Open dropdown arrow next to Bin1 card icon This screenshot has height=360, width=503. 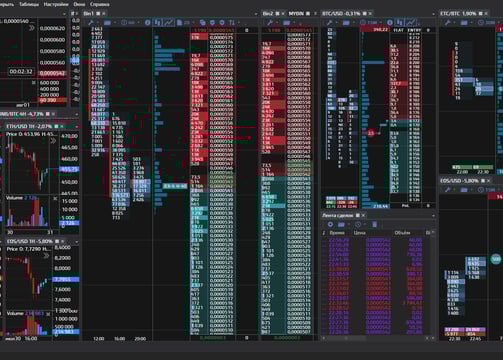(115, 23)
